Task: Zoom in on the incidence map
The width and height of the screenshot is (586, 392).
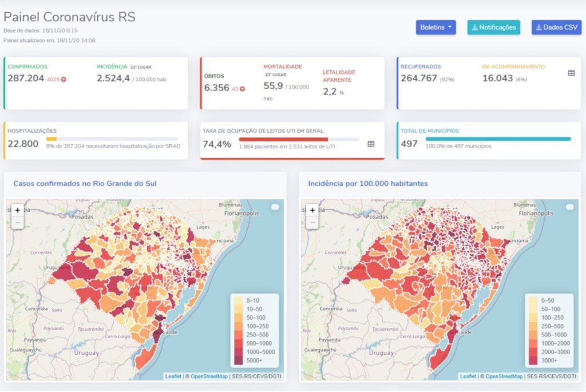Action: coord(312,210)
